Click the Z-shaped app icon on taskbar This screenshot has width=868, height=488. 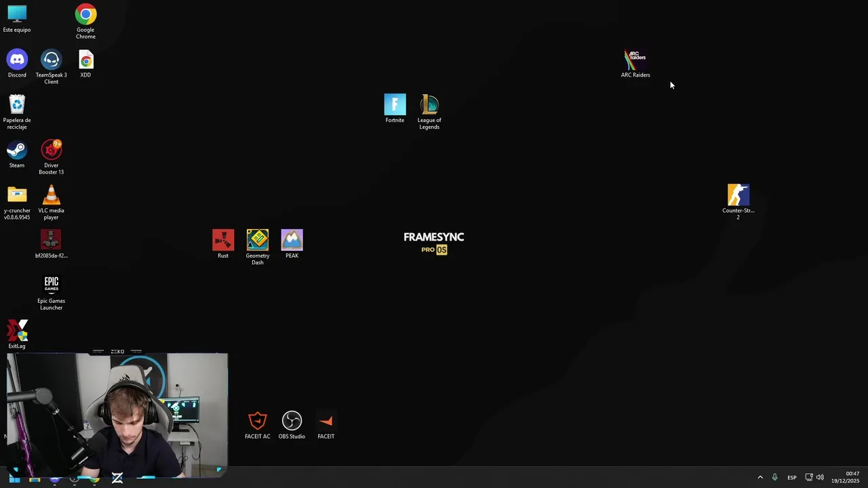(117, 479)
